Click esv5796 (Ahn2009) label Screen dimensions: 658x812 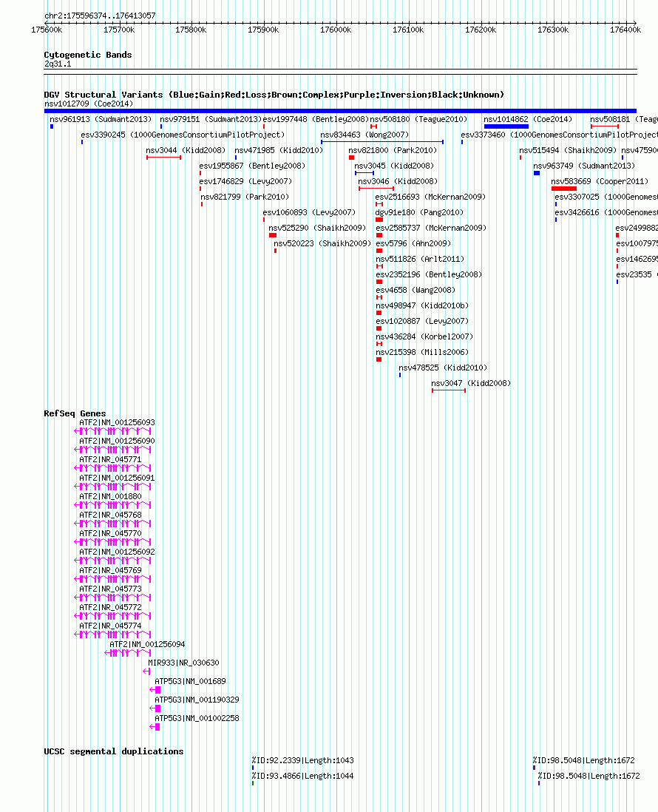click(413, 243)
